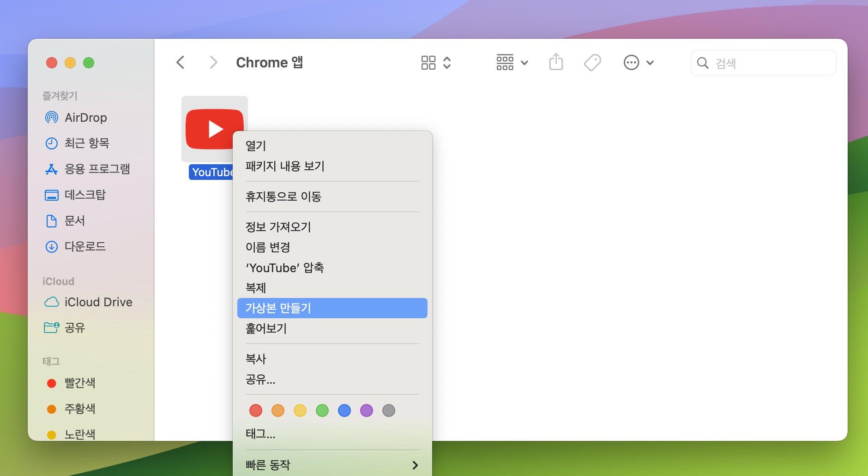The height and width of the screenshot is (476, 868).
Task: Choose 열기 from the context menu
Action: pos(332,146)
